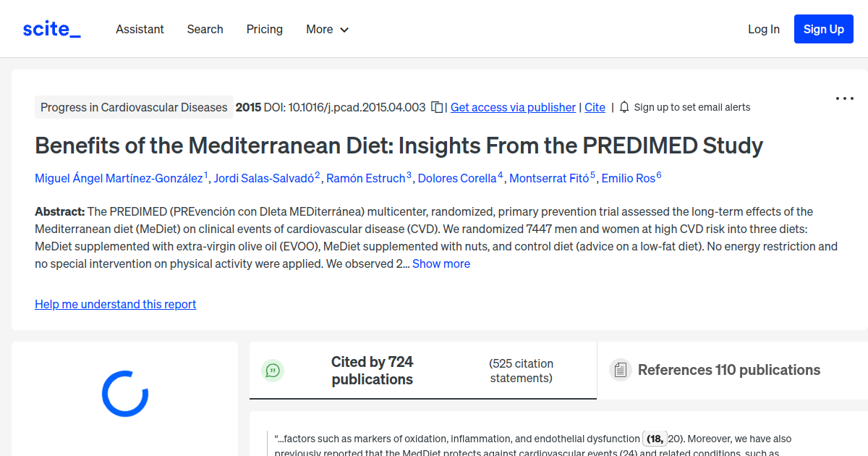868x456 pixels.
Task: Click the green quotation bubble icon
Action: point(273,370)
